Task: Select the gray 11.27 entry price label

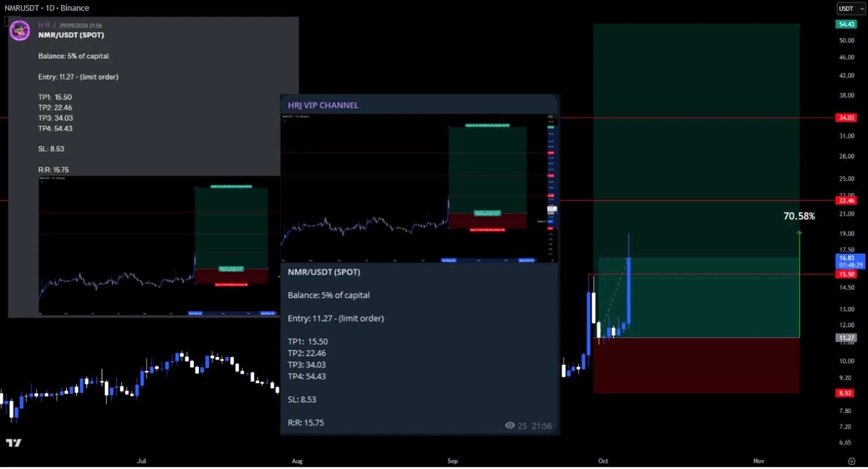Action: [847, 338]
